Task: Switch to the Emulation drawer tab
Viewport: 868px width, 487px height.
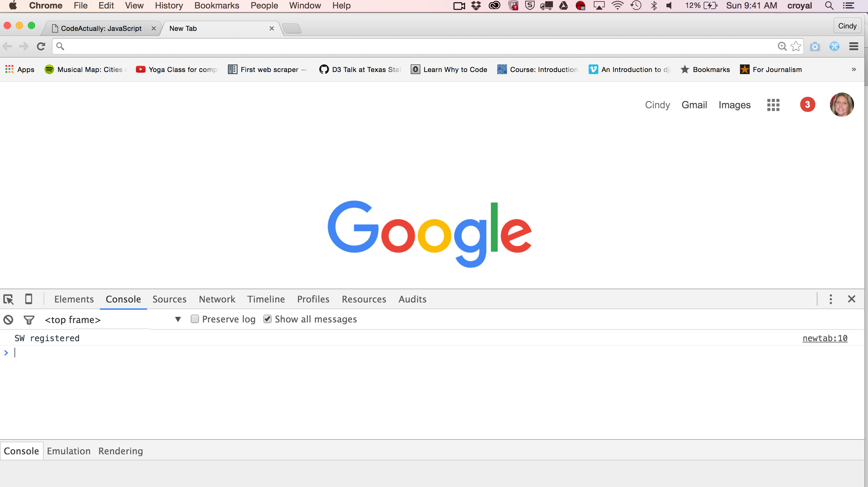Action: tap(69, 451)
